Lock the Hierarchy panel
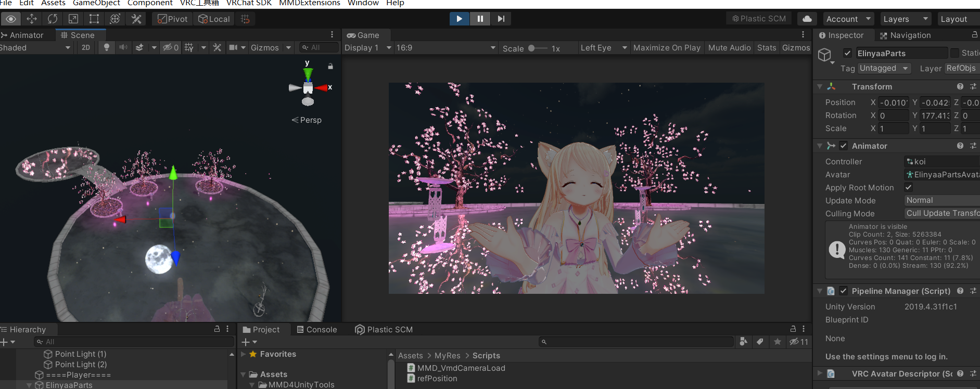This screenshot has width=980, height=389. click(x=217, y=329)
